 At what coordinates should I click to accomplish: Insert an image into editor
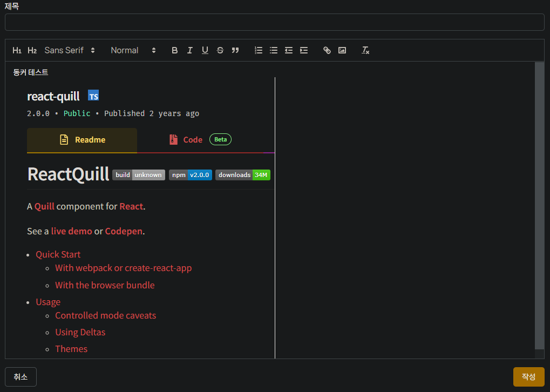tap(342, 51)
